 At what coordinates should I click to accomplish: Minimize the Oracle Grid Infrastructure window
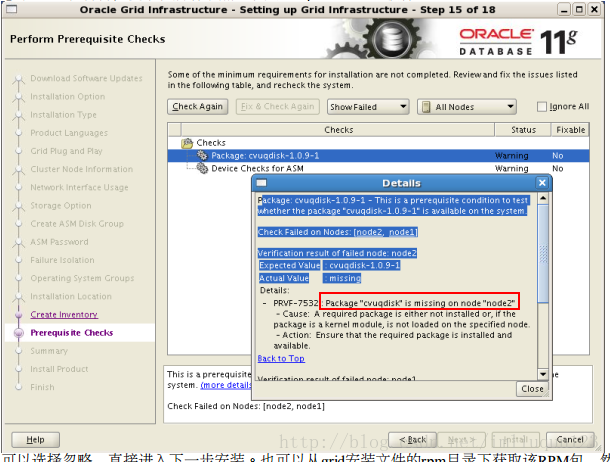coord(564,9)
